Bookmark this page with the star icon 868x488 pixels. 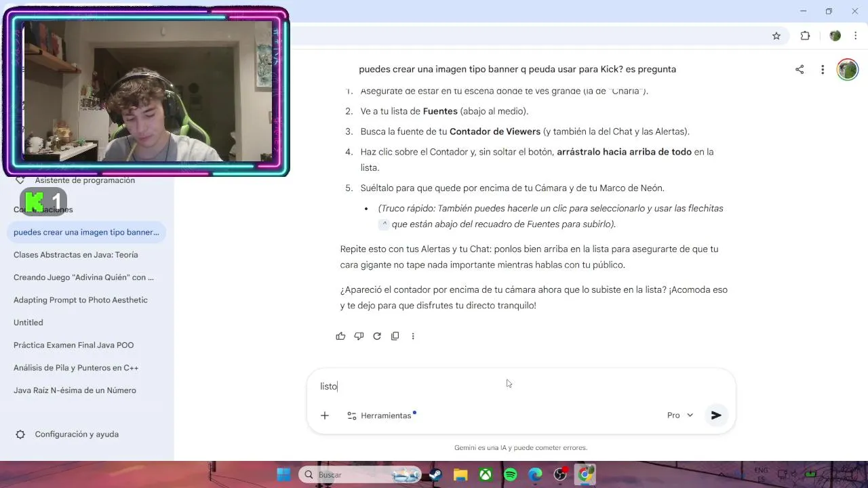[776, 36]
